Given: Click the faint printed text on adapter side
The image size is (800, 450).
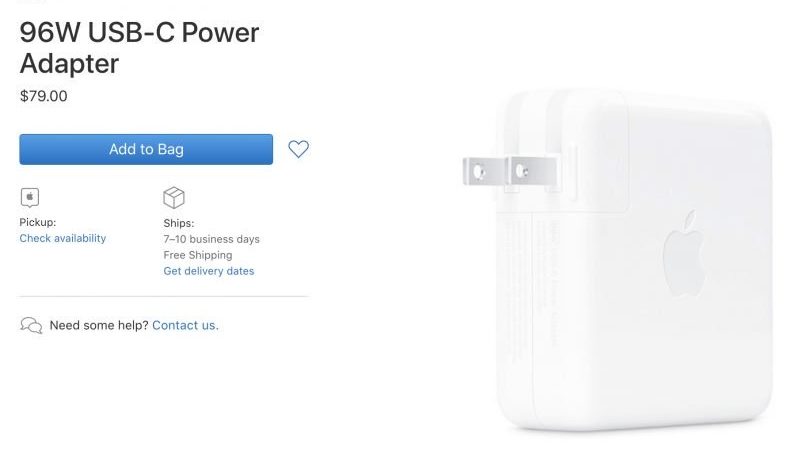Looking at the screenshot, I should click(x=553, y=282).
